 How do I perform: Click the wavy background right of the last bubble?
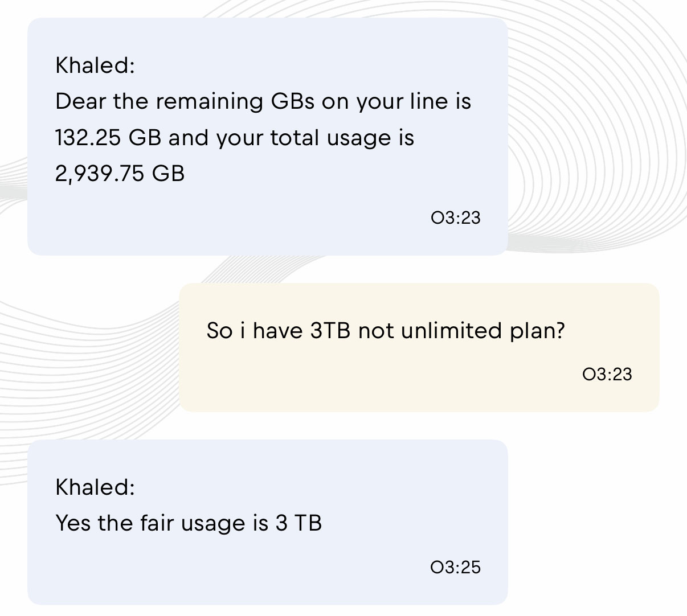[x=598, y=512]
